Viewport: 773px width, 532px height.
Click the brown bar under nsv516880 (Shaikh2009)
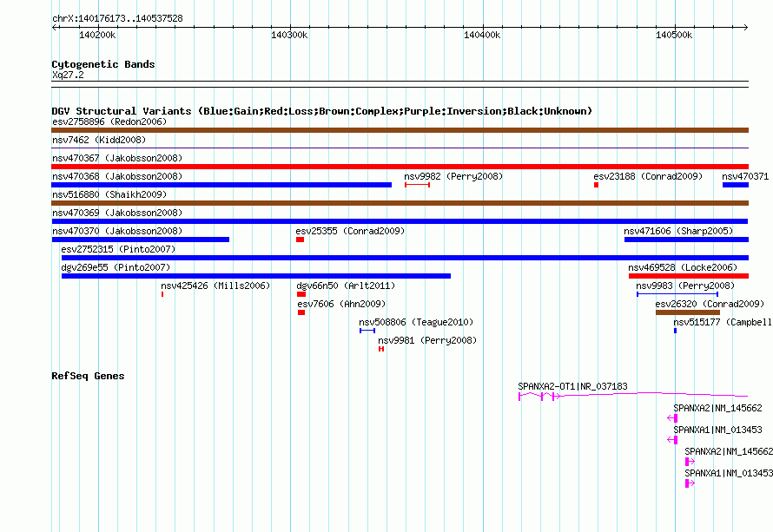[400, 203]
